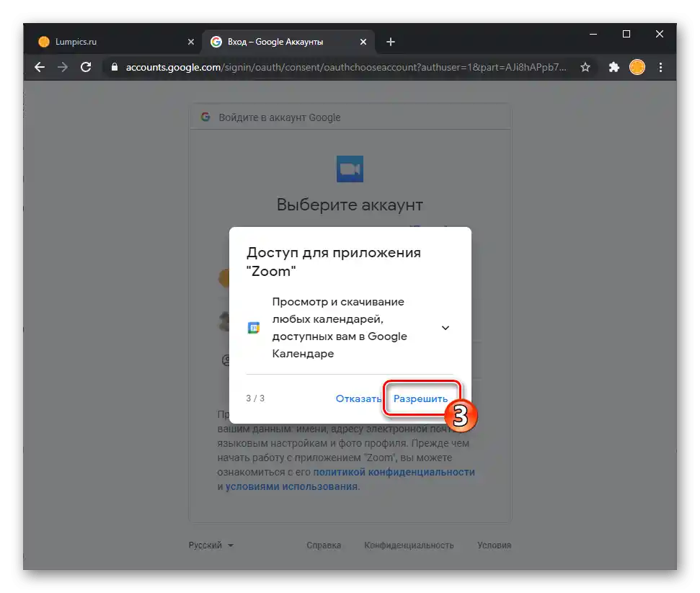The width and height of the screenshot is (700, 593).
Task: Open the Extensions puzzle icon
Action: point(613,68)
